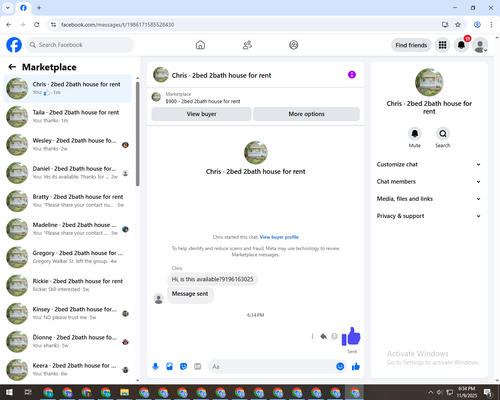Expand Chat members section
The height and width of the screenshot is (400, 500).
429,182
